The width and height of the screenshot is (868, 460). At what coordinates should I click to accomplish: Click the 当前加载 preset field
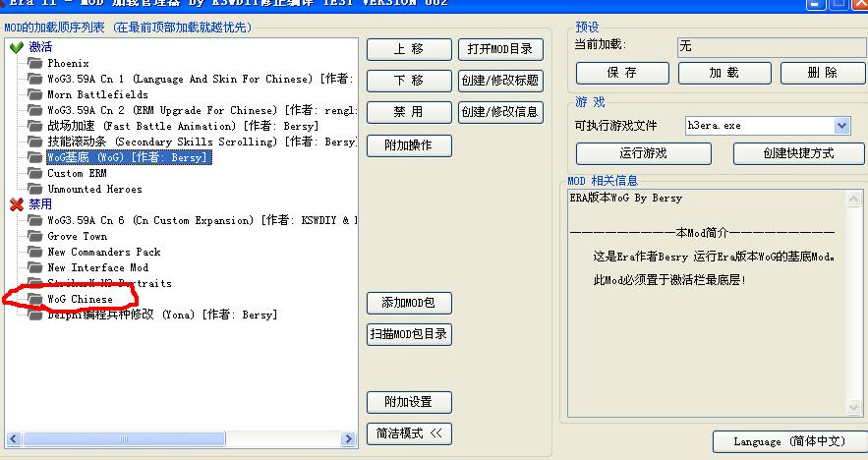point(772,46)
